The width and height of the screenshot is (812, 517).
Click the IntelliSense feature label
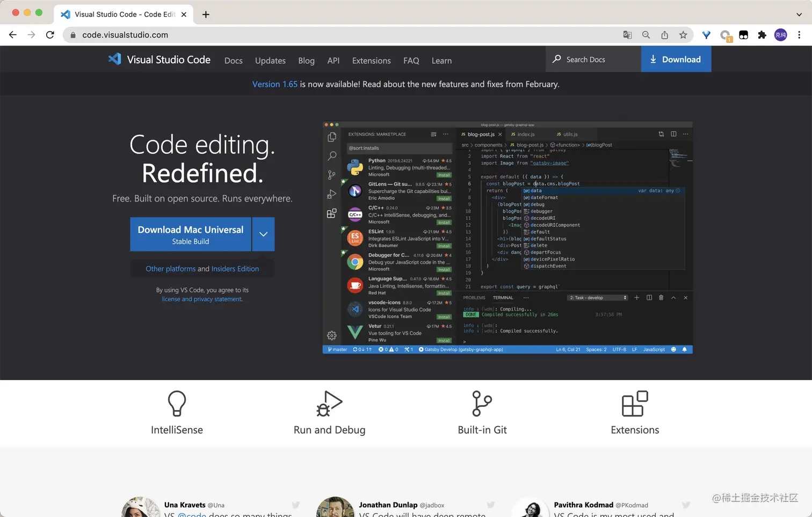tap(177, 430)
